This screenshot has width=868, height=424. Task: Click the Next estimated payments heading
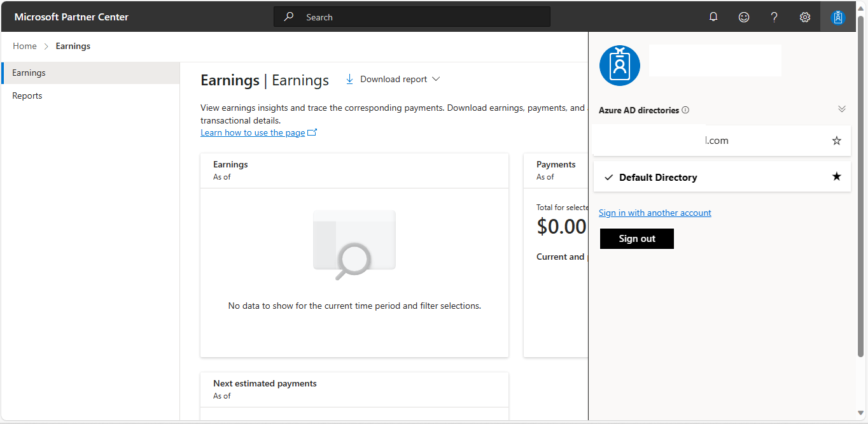point(265,383)
